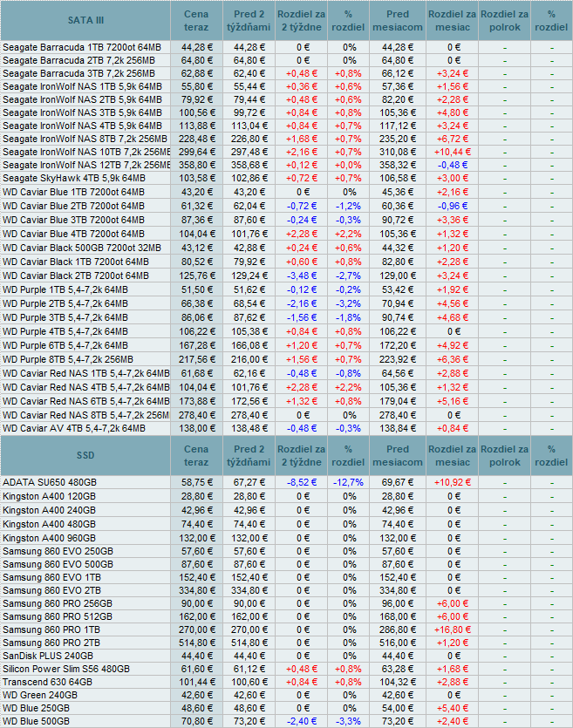Click the 358,80 € current price of IronWolf 12TB
Image resolution: width=573 pixels, height=728 pixels.
click(197, 165)
